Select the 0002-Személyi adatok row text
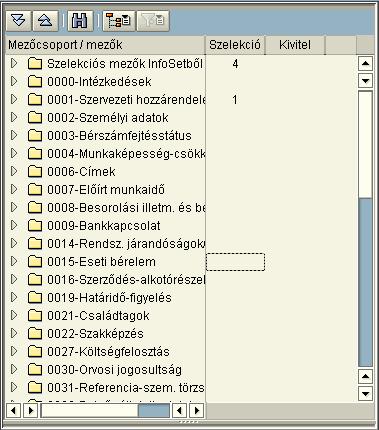379x430 pixels. click(108, 118)
